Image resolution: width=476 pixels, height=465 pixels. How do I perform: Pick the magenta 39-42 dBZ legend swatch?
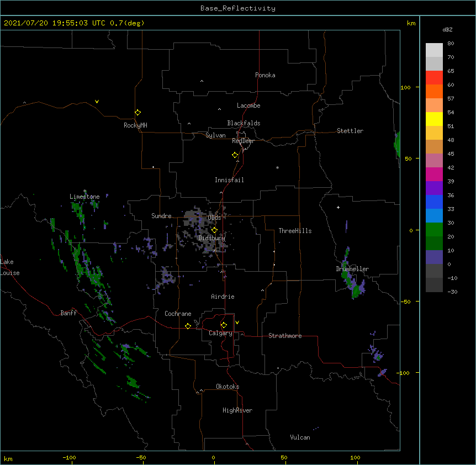point(434,174)
